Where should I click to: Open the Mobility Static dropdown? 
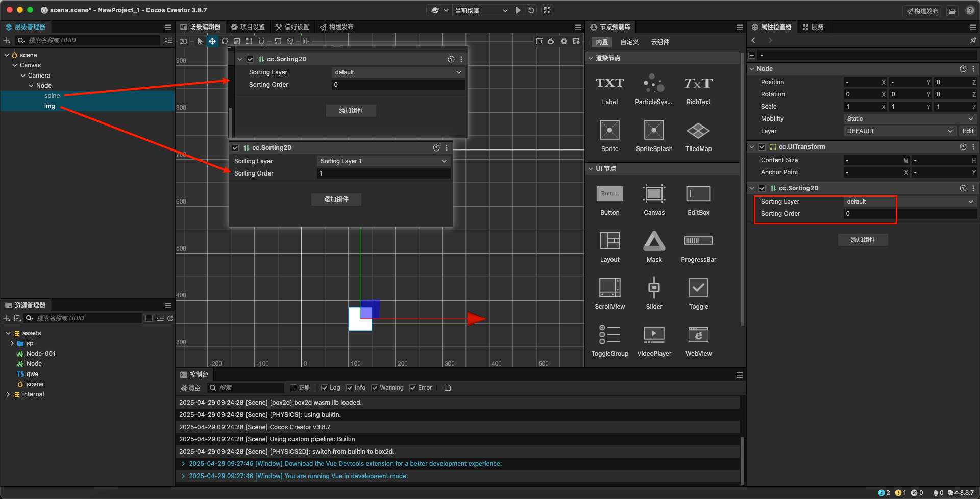(x=910, y=119)
